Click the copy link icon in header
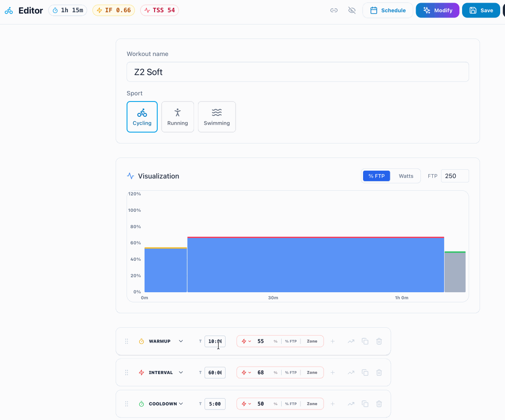Viewport: 505px width, 420px height. point(334,10)
